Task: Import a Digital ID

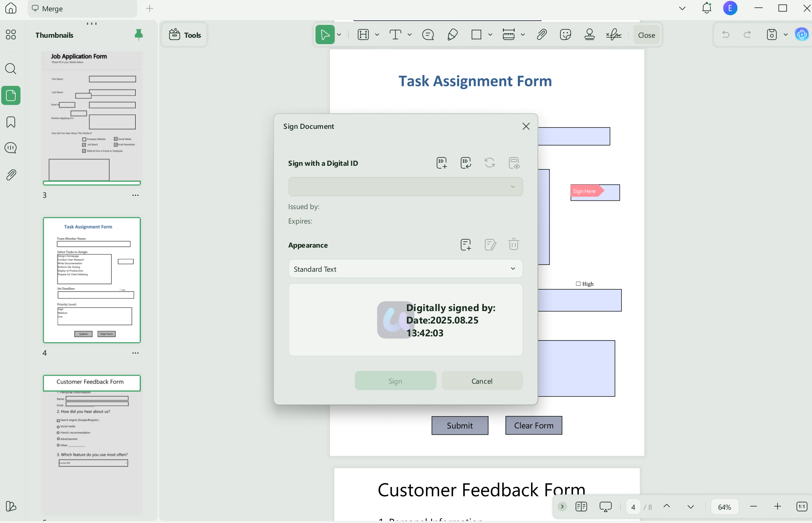Action: (466, 163)
